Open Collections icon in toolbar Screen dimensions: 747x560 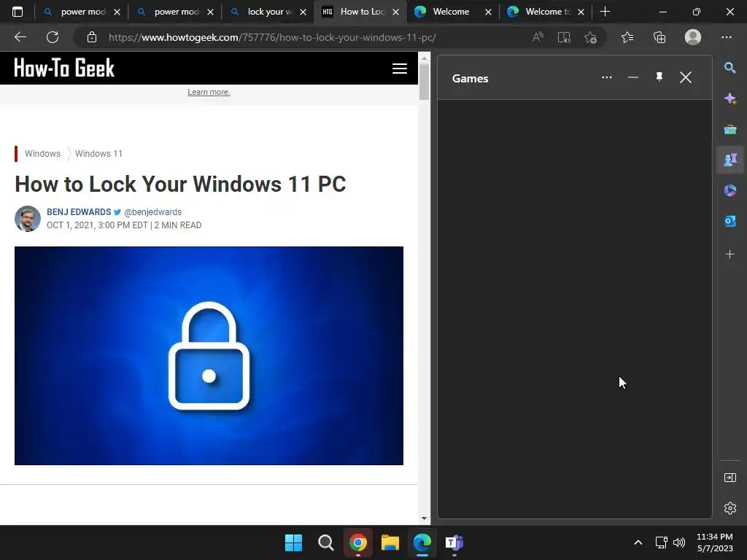click(659, 37)
